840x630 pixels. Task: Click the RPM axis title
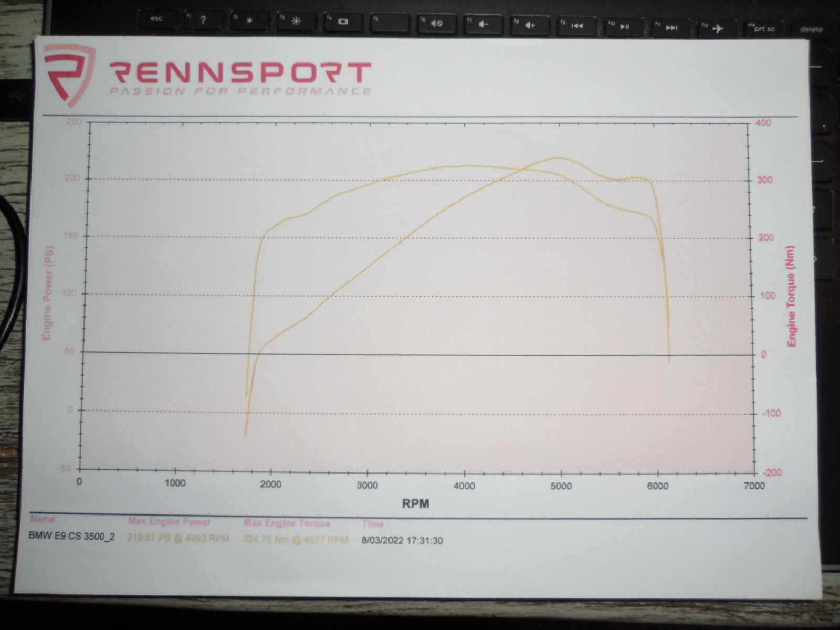(x=415, y=504)
